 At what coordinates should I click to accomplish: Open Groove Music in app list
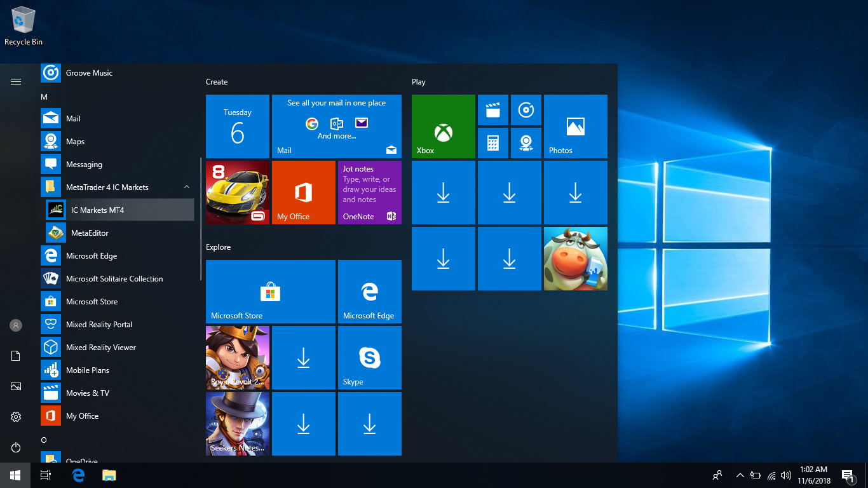pos(118,73)
